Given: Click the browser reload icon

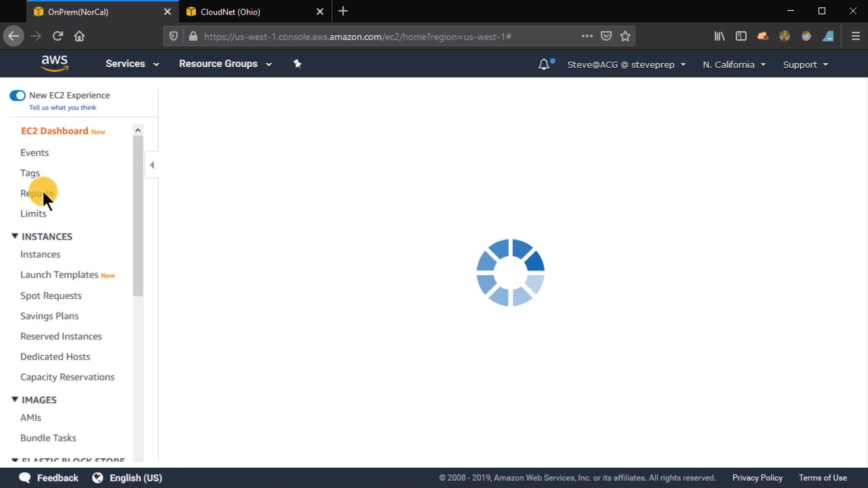Looking at the screenshot, I should tap(57, 36).
